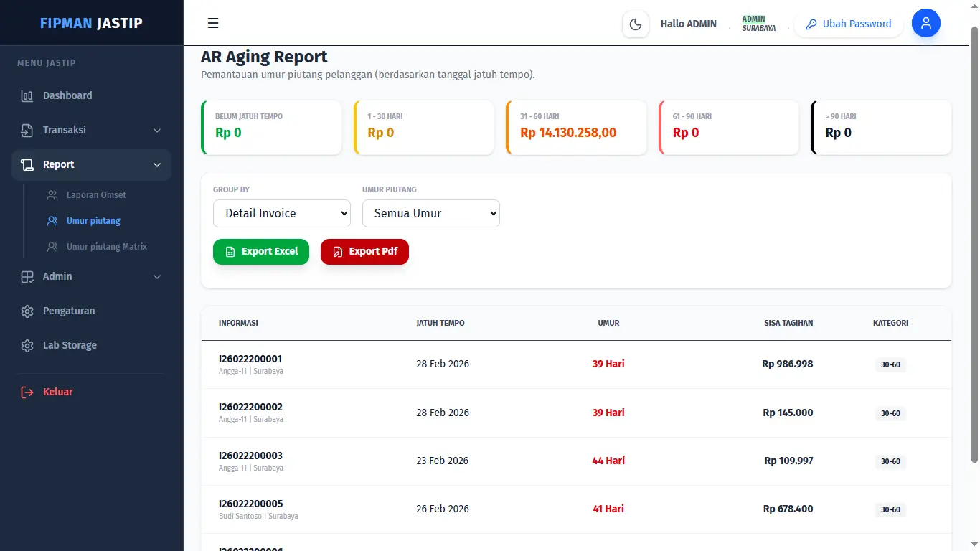Click the Rp 986.998 amount

click(788, 364)
